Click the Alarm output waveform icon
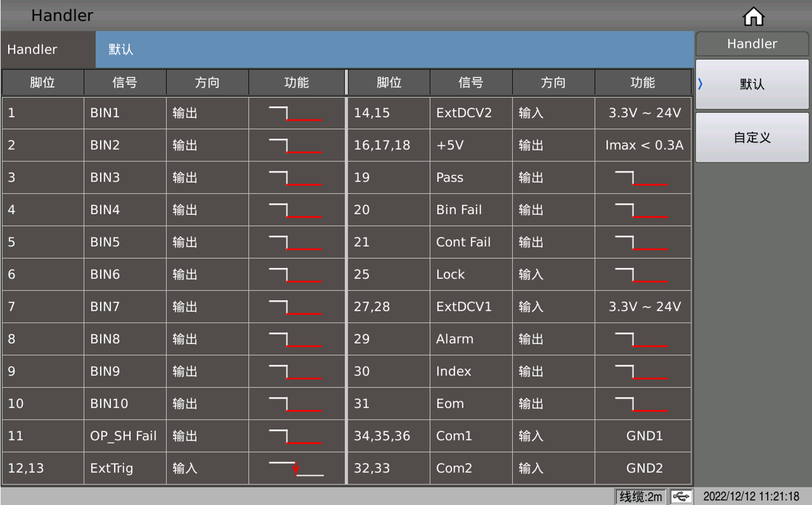Screen dimensions: 812x505 (642, 339)
